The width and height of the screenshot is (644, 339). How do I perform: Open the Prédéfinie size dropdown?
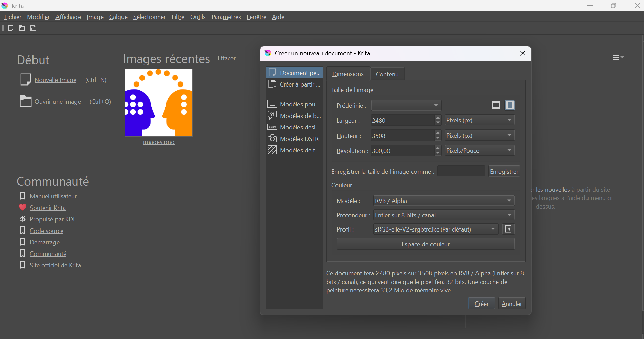[x=406, y=105]
